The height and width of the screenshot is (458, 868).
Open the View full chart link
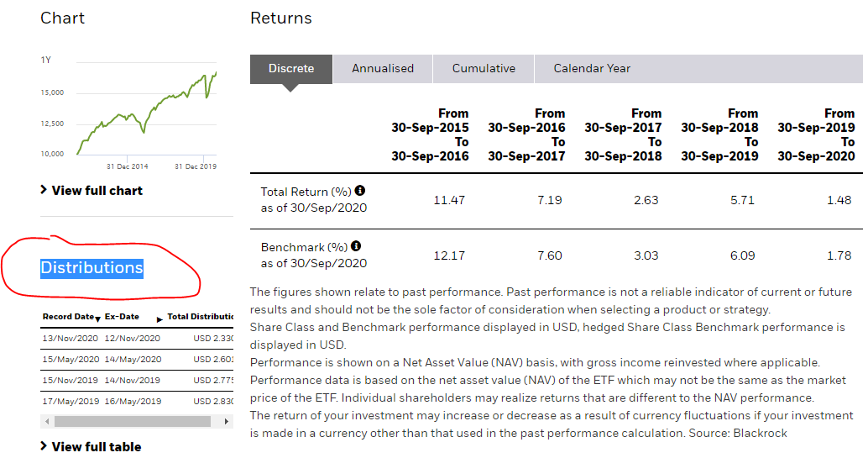pyautogui.click(x=97, y=191)
